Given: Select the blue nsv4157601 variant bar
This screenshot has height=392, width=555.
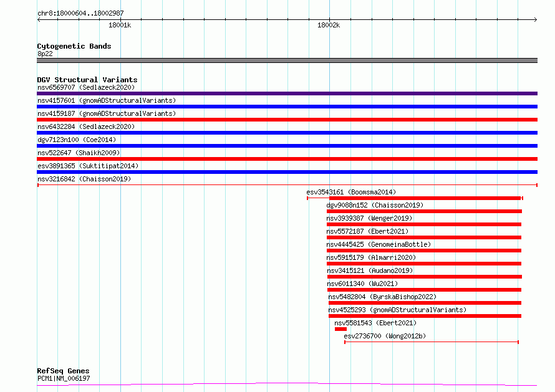Looking at the screenshot, I should pos(287,107).
